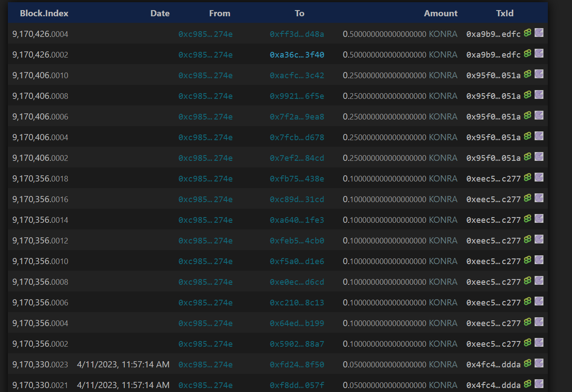Open recipient address 0xfd24…8f50
The width and height of the screenshot is (572, 392).
pyautogui.click(x=297, y=364)
